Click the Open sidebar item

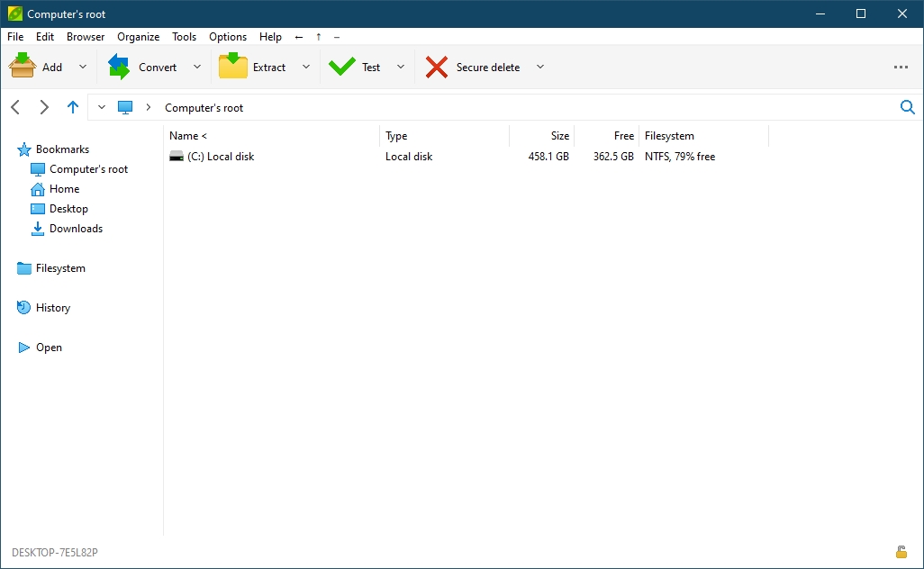click(50, 348)
